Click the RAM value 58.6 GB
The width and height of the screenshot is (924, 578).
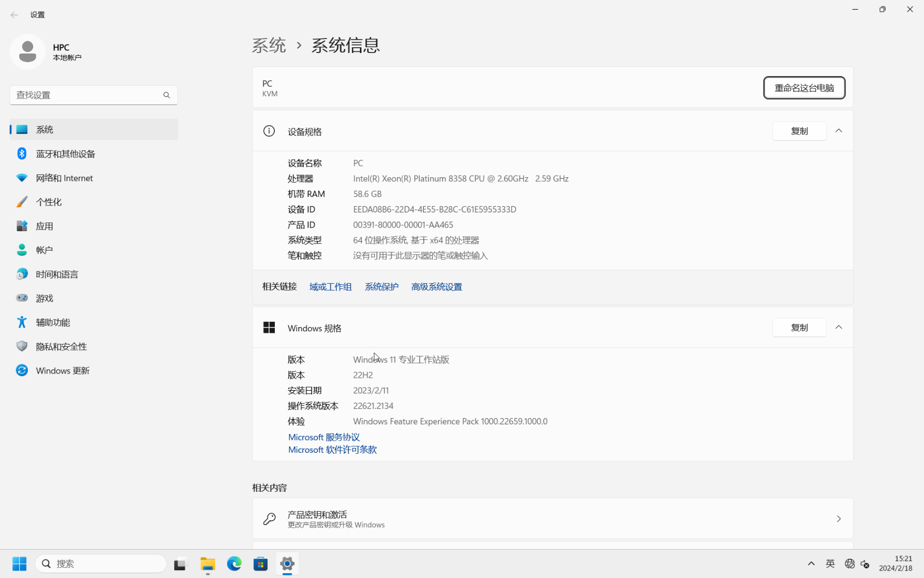pos(367,194)
